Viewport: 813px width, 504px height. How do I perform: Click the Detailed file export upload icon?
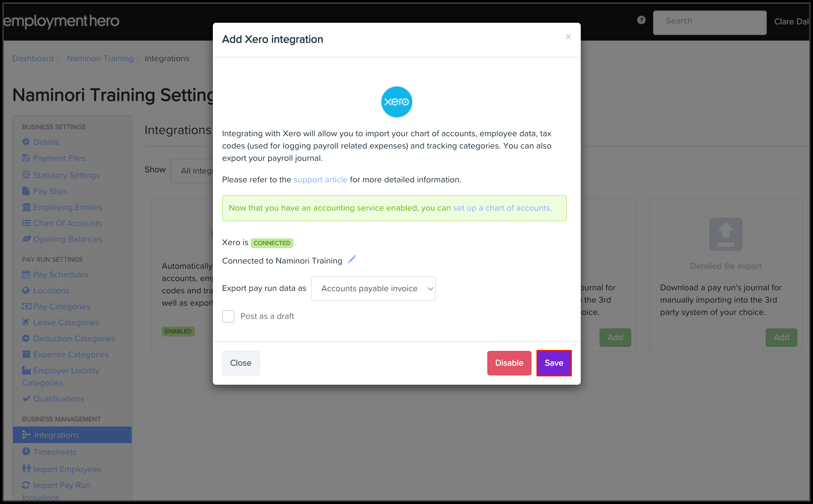coord(725,234)
